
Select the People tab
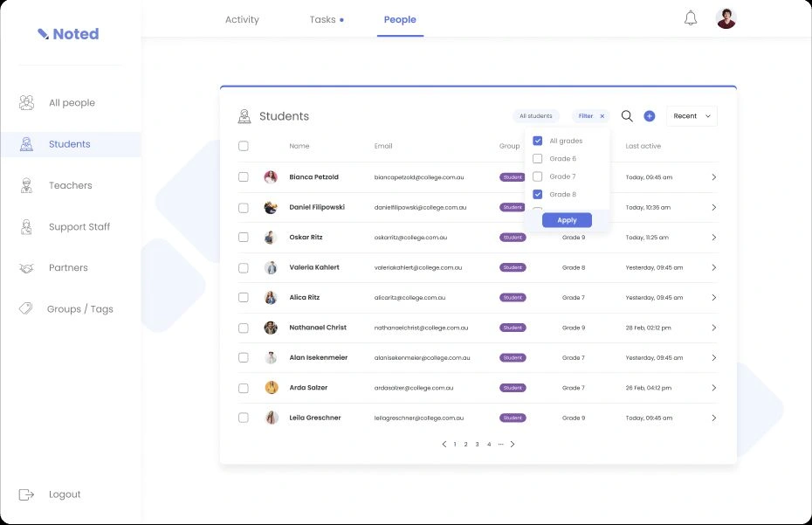400,20
